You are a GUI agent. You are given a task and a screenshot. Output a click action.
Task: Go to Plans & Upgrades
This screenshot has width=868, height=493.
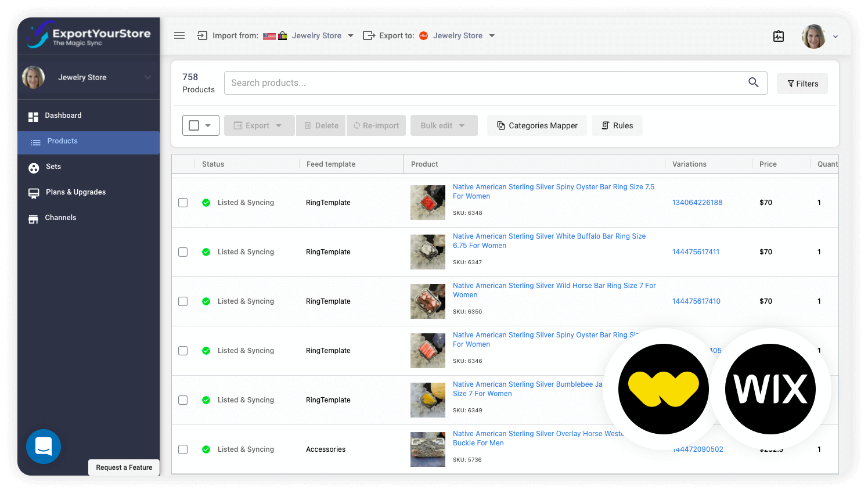tap(75, 192)
